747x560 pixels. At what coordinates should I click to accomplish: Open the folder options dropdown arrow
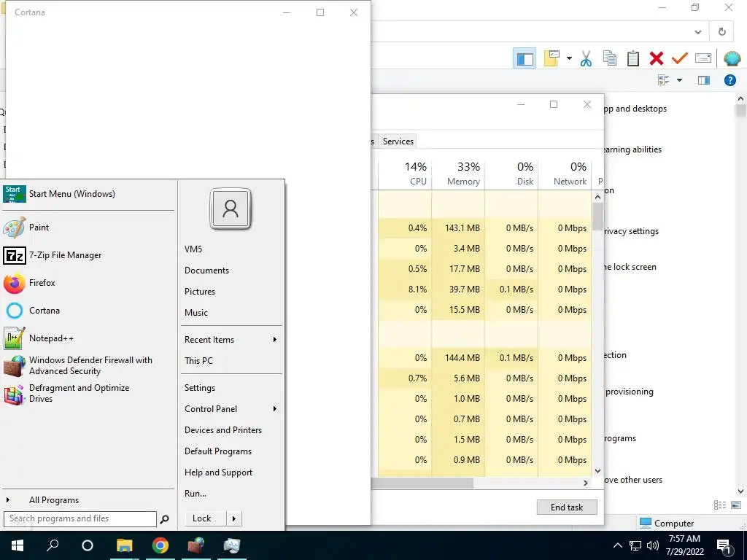pos(569,58)
